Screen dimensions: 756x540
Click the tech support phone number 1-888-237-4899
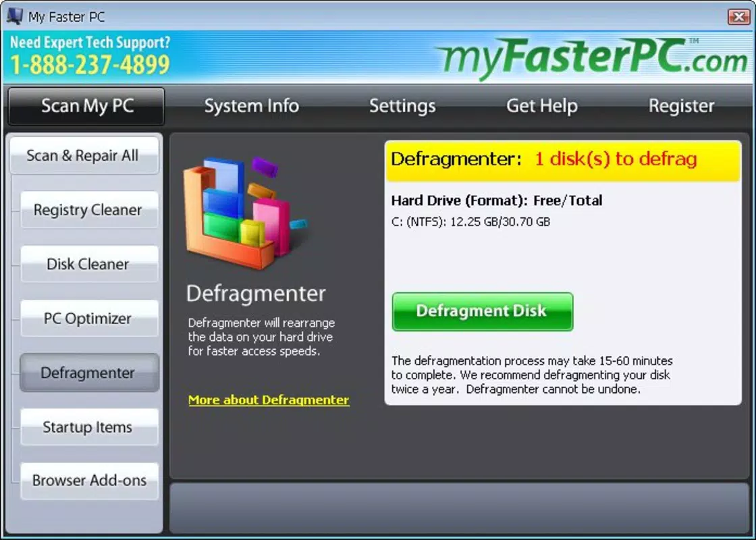pyautogui.click(x=90, y=65)
